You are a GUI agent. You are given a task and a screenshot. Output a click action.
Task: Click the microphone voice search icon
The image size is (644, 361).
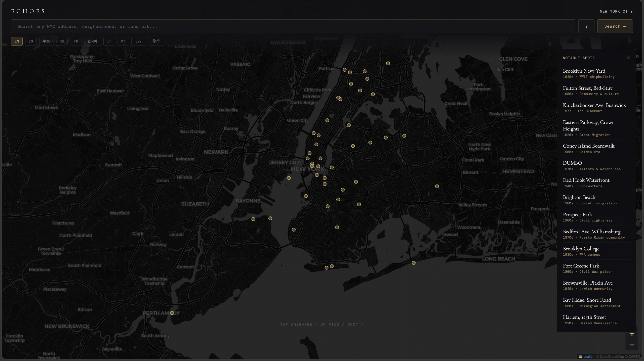pos(586,26)
